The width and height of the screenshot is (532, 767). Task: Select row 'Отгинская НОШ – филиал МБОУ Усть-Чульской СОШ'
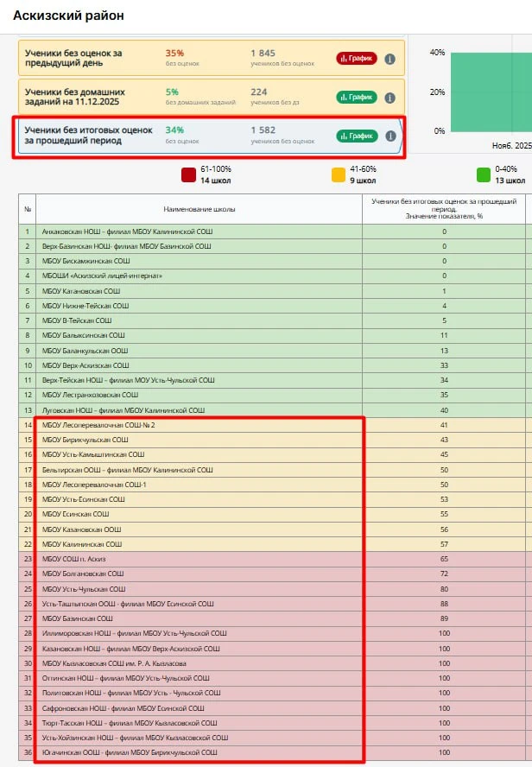272,678
